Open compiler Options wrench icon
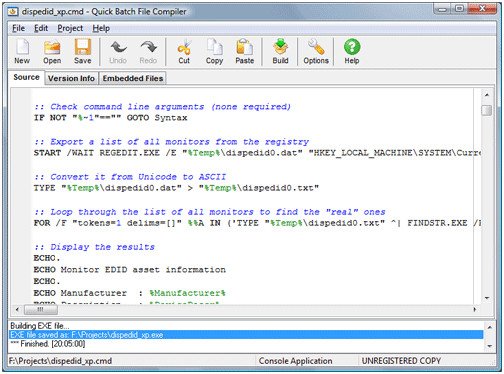 tap(316, 52)
